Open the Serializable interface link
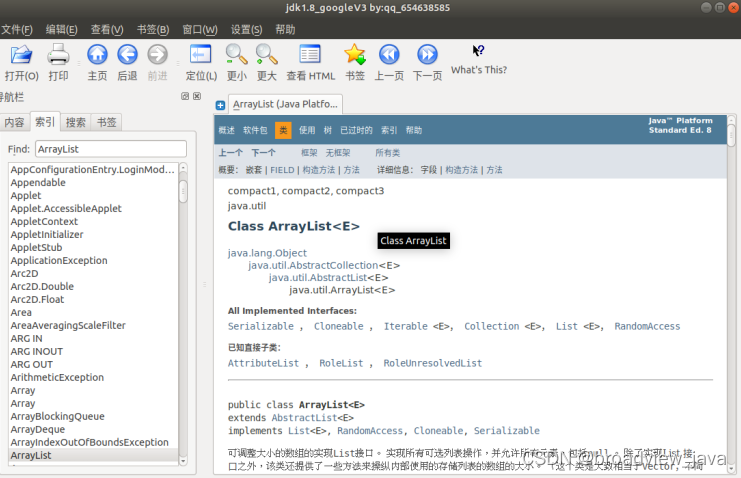741x478 pixels. point(260,326)
